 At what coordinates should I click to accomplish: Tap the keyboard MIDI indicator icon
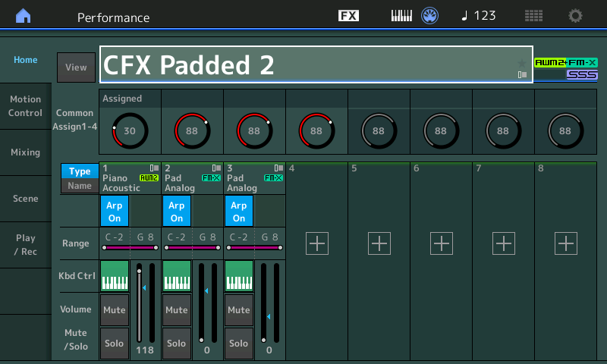pos(401,16)
